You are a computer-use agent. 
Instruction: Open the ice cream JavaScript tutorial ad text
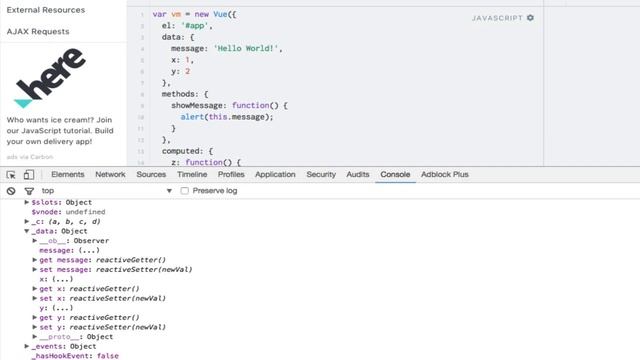(x=60, y=131)
